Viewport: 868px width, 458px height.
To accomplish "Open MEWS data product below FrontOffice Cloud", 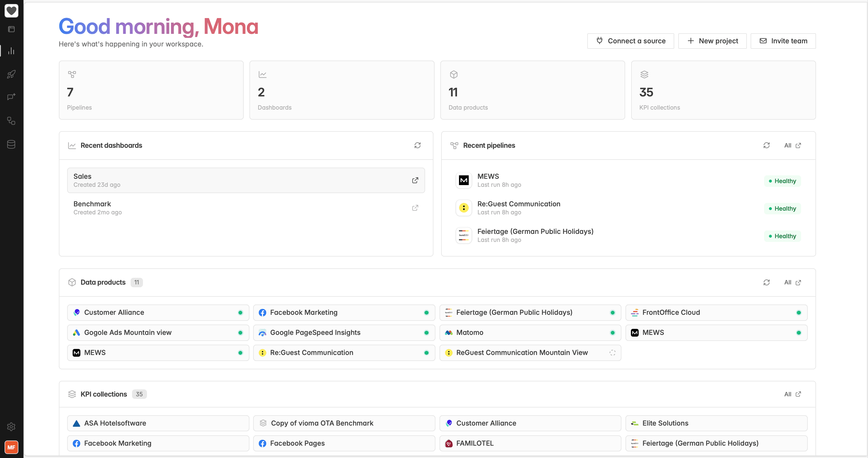I will click(x=716, y=333).
